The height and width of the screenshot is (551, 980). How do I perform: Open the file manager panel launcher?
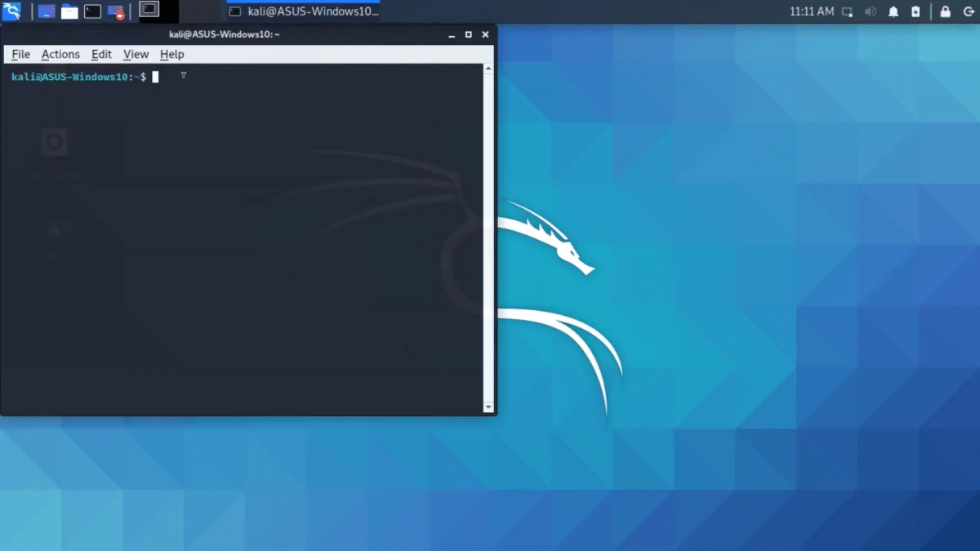[69, 11]
